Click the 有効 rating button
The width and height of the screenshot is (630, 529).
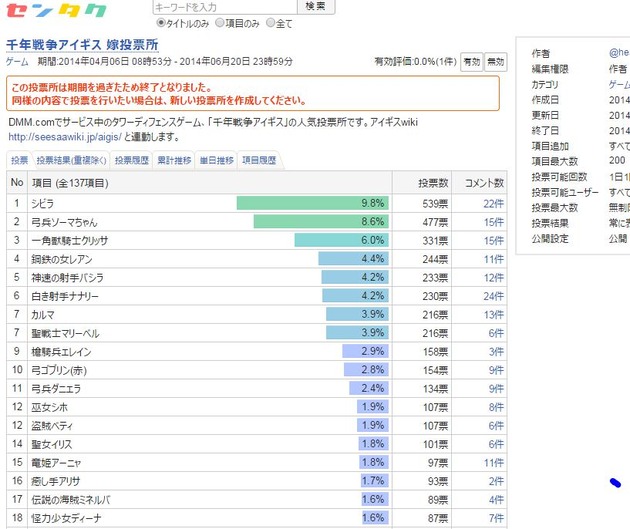[471, 62]
